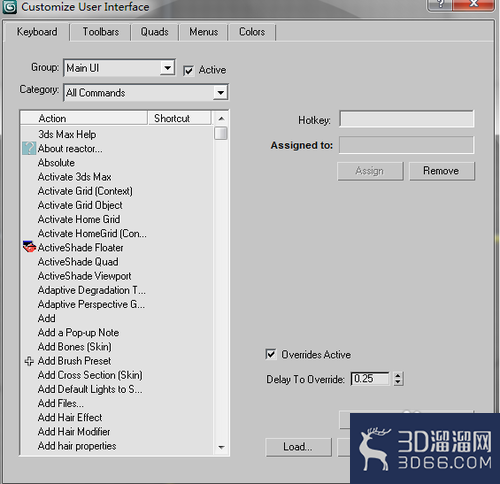The width and height of the screenshot is (500, 484).
Task: Select the Add Hair Effect action
Action: (70, 418)
